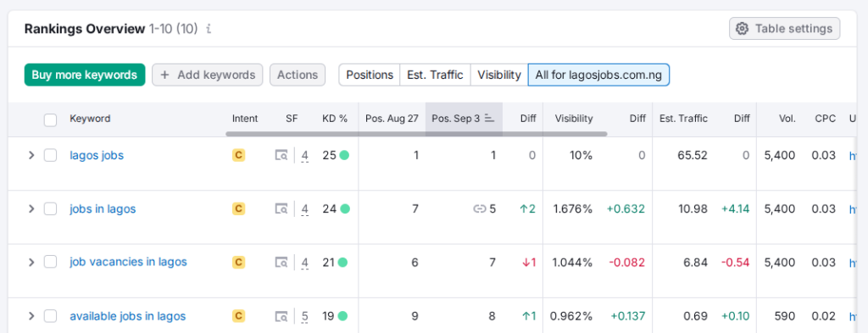Click the Buy more keywords button
Image resolution: width=868 pixels, height=333 pixels.
coord(85,75)
